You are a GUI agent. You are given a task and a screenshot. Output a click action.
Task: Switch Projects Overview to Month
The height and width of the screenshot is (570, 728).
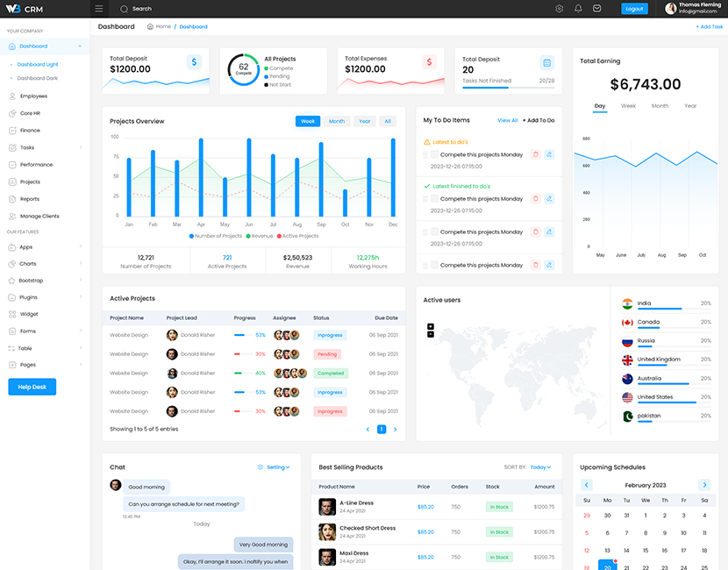point(337,121)
